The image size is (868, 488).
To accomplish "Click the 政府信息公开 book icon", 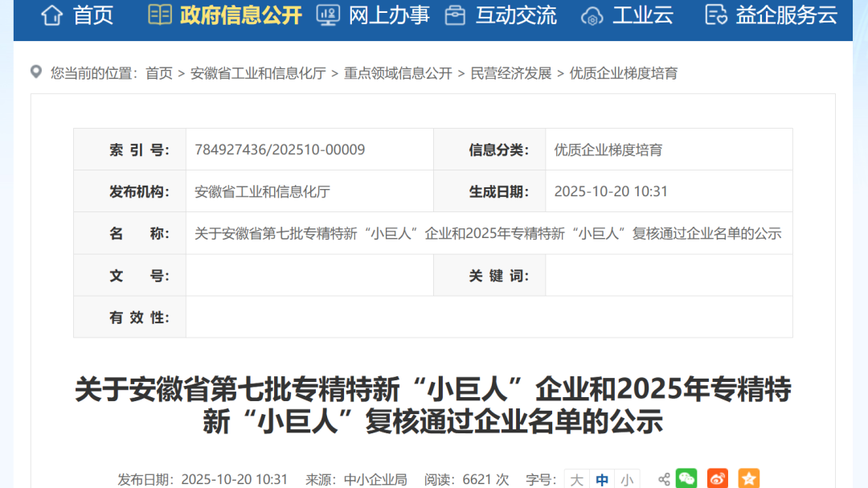I will [x=160, y=14].
